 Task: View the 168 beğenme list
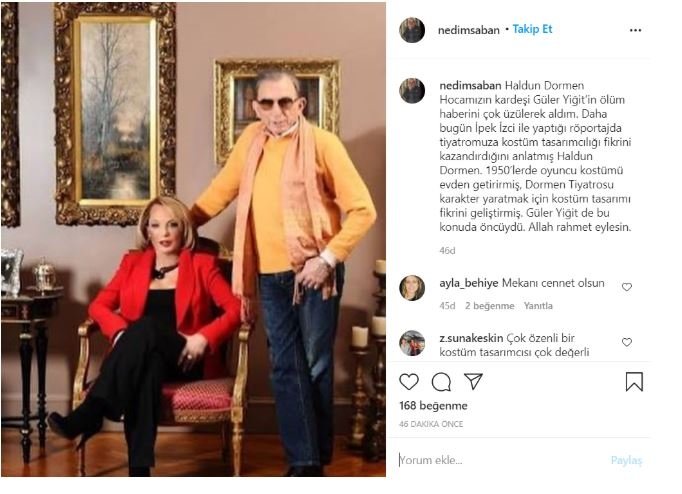pyautogui.click(x=433, y=406)
